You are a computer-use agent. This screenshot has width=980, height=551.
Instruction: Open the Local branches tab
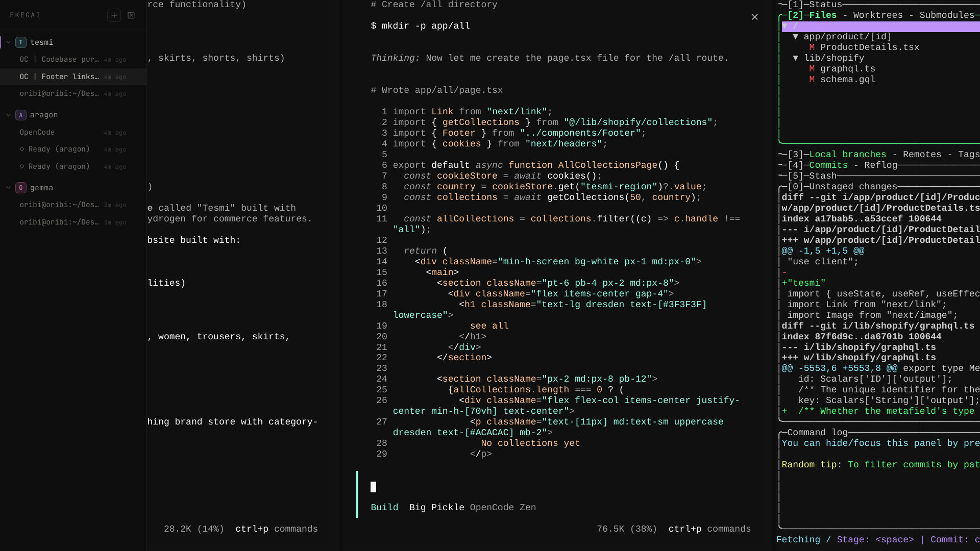847,155
